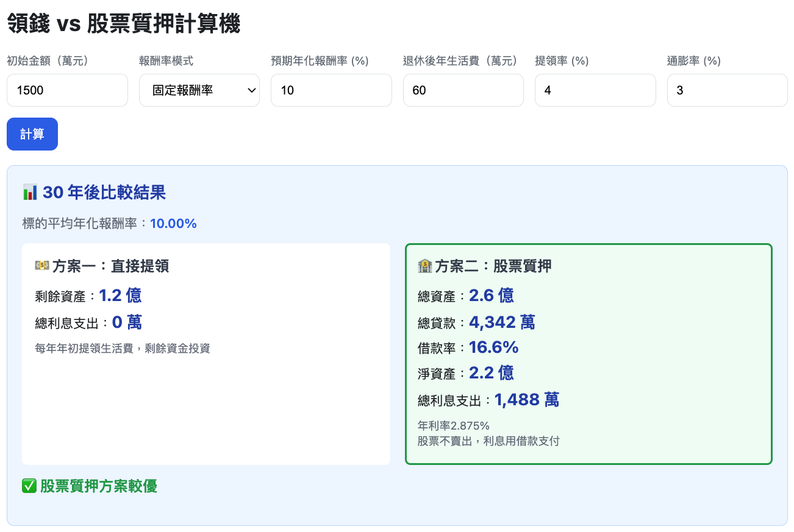Screen dimensions: 794x532
Task: Select the 提領率 input field
Action: (595, 90)
